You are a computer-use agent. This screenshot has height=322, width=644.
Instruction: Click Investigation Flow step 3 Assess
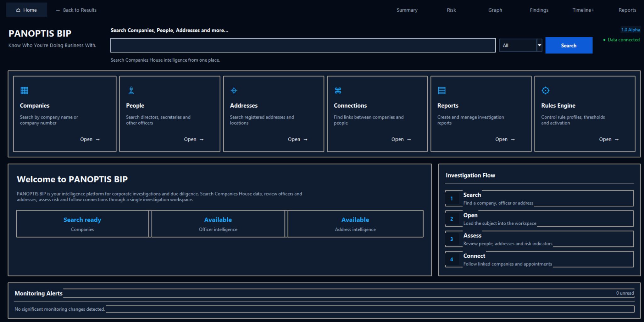(x=539, y=239)
